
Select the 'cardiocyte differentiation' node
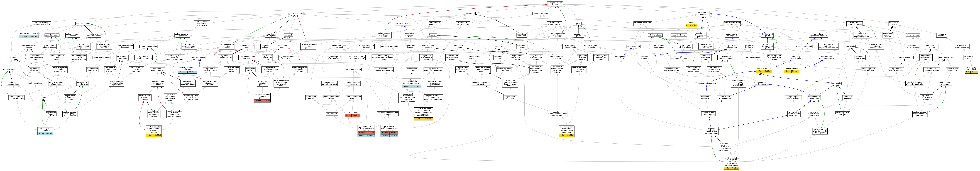707,83
